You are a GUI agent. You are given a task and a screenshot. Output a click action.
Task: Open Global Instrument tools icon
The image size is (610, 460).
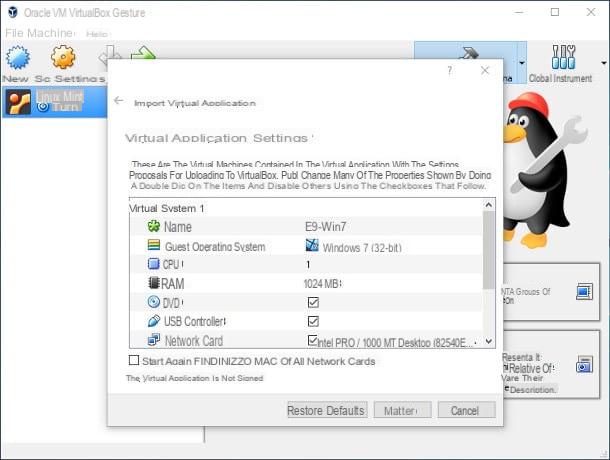[563, 56]
